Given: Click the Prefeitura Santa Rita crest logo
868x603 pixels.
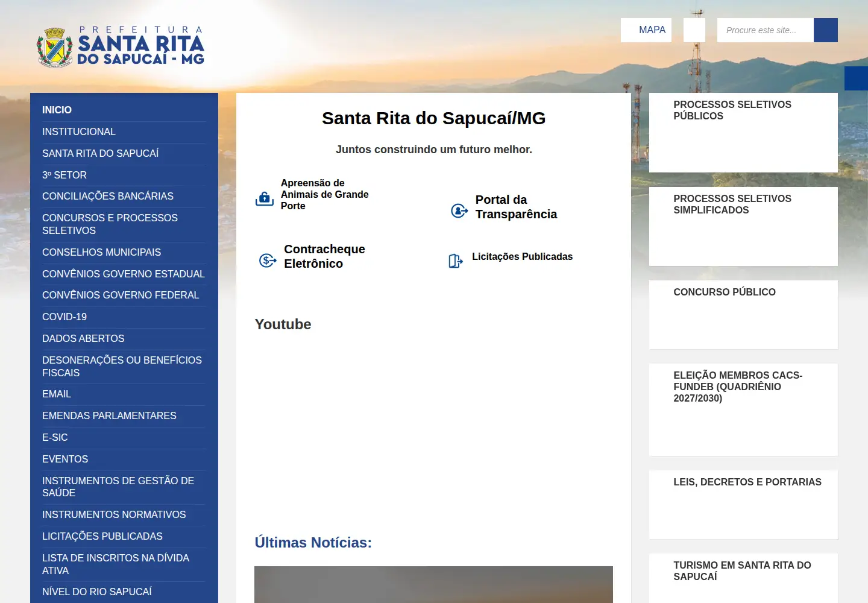Looking at the screenshot, I should pyautogui.click(x=121, y=46).
